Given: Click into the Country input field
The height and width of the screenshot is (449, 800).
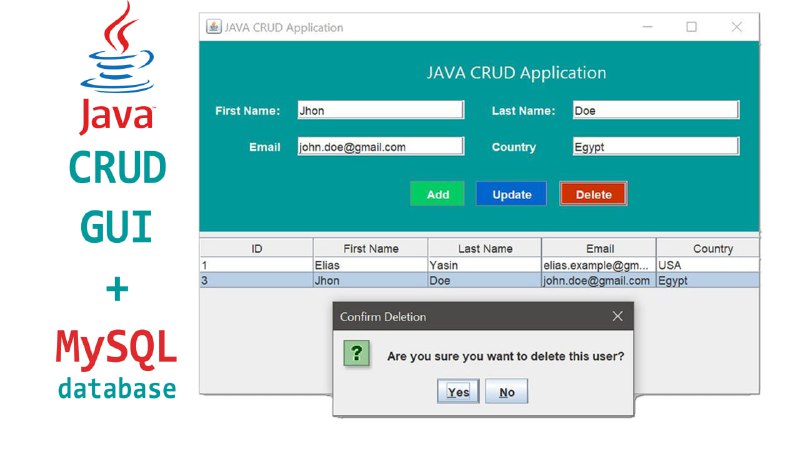Looking at the screenshot, I should point(656,146).
